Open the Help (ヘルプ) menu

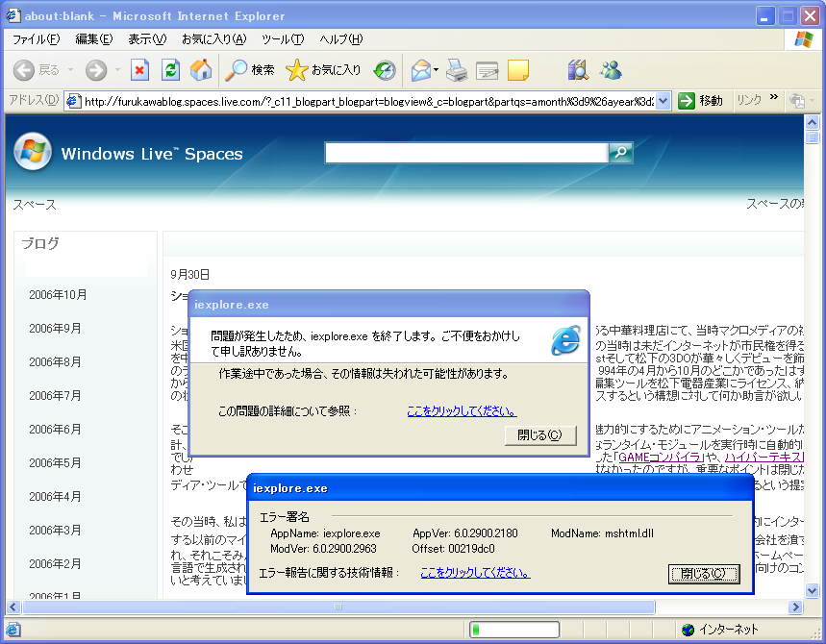pyautogui.click(x=340, y=39)
